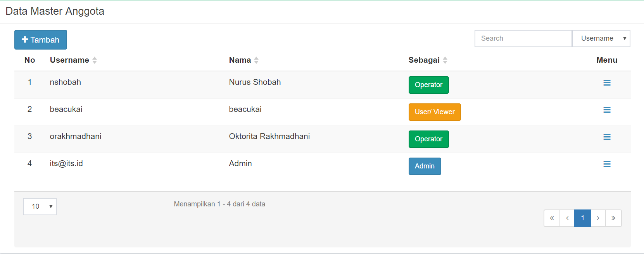Image resolution: width=644 pixels, height=254 pixels.
Task: Open the Username search filter dropdown
Action: pyautogui.click(x=601, y=38)
